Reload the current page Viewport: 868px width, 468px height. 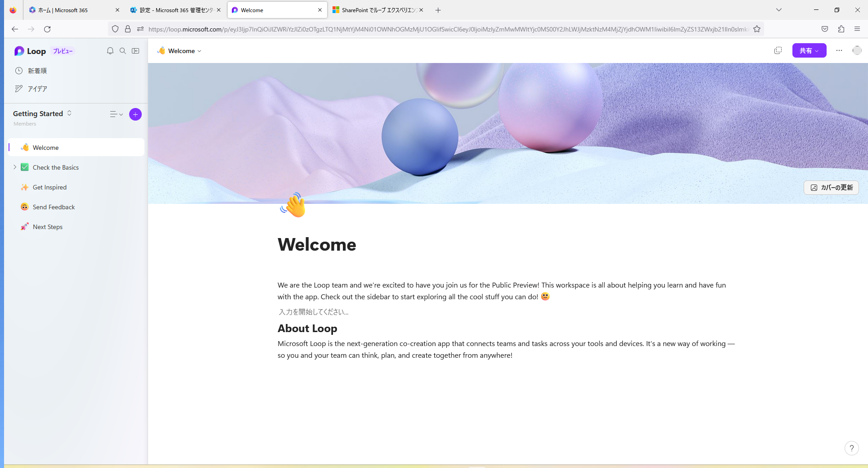(x=47, y=29)
